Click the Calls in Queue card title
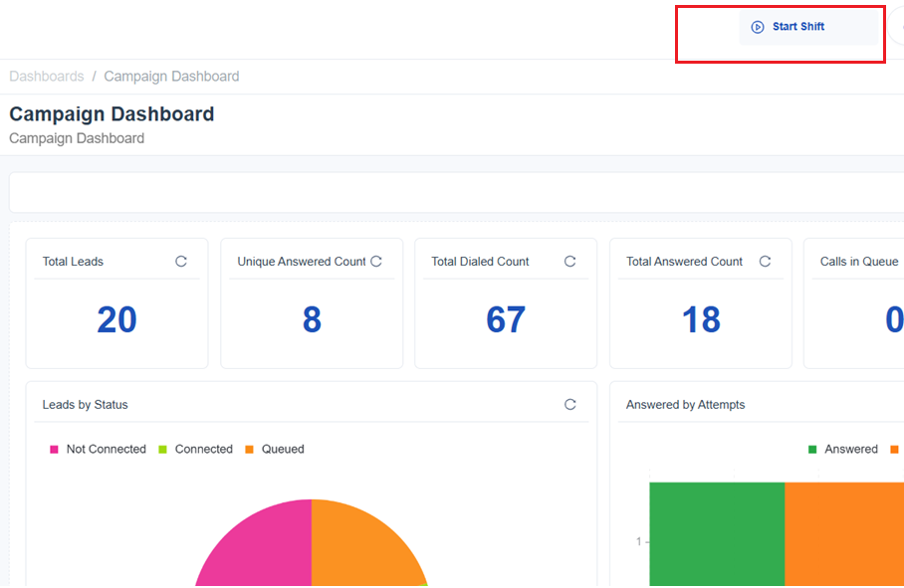The image size is (904, 588). coord(859,262)
